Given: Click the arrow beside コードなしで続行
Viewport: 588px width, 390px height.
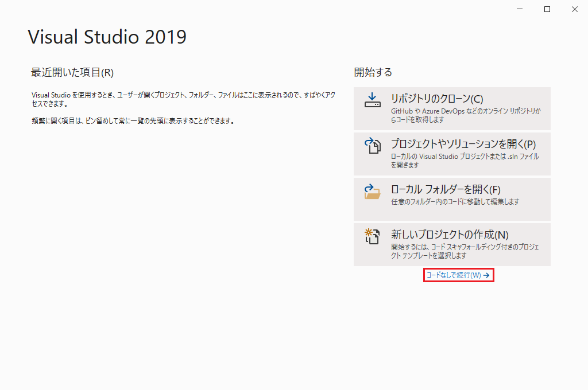Looking at the screenshot, I should click(486, 275).
